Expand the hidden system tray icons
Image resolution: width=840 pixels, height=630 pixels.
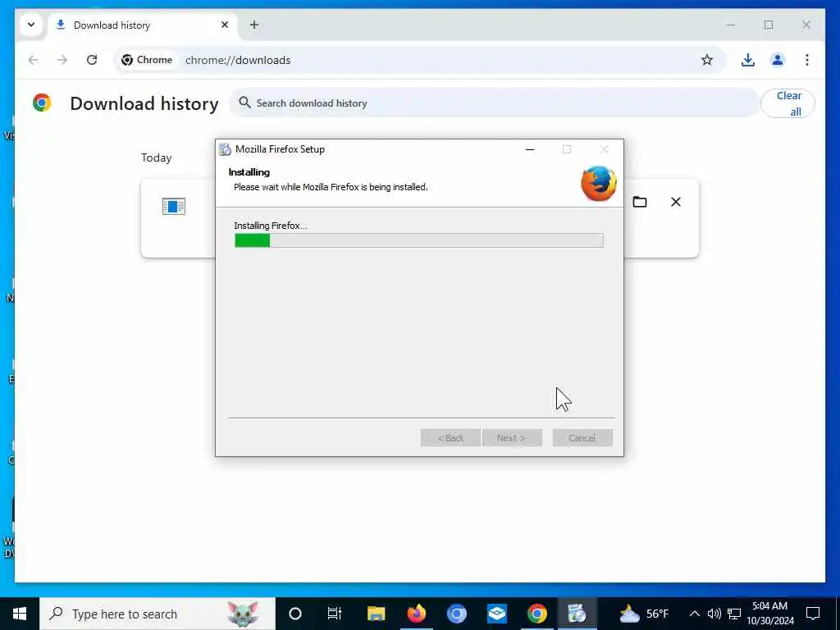tap(694, 614)
